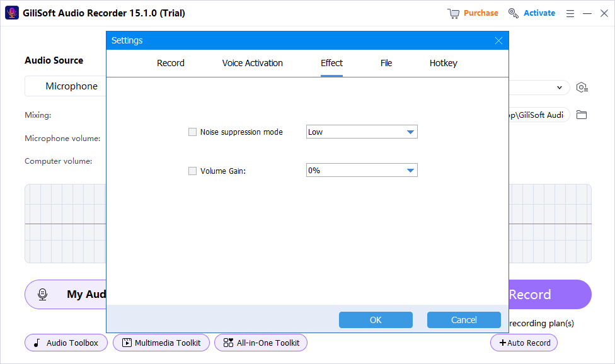Click the 'Audio Source' heading
Screen dimensions: 615x364
tap(54, 60)
